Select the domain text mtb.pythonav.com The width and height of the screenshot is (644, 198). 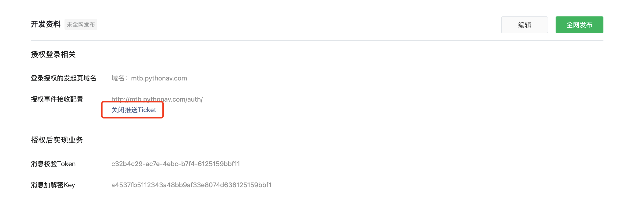click(159, 78)
